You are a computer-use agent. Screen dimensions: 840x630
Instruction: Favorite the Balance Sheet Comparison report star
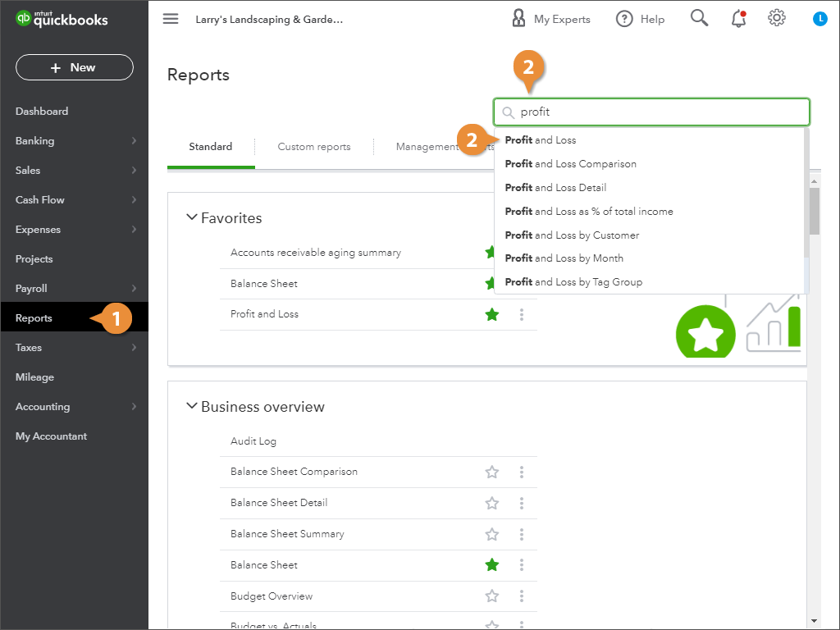tap(492, 472)
